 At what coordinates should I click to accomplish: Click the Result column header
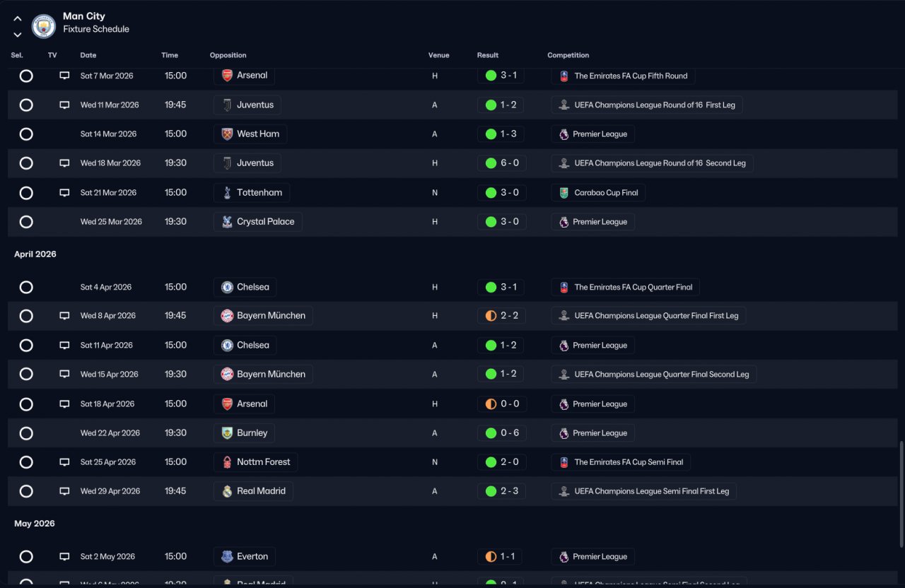click(x=487, y=55)
